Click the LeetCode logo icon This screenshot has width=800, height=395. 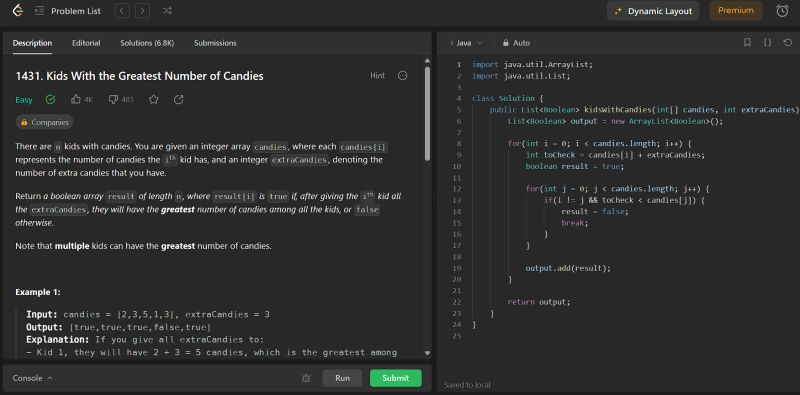click(x=18, y=11)
